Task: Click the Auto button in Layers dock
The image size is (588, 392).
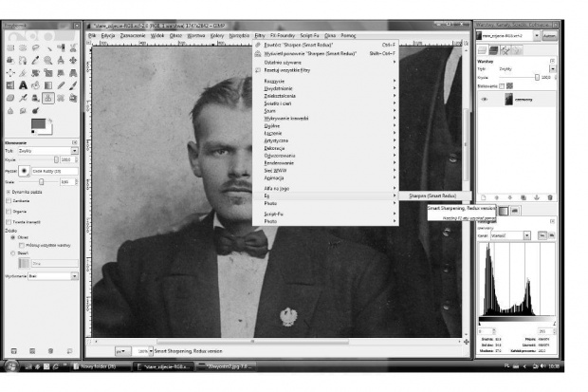Action: click(x=549, y=36)
